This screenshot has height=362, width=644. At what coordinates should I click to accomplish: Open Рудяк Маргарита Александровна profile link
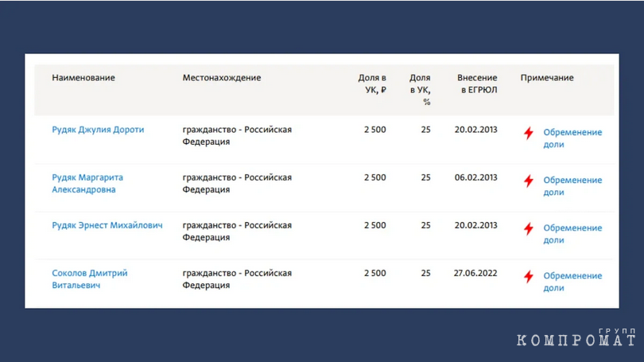pos(87,183)
